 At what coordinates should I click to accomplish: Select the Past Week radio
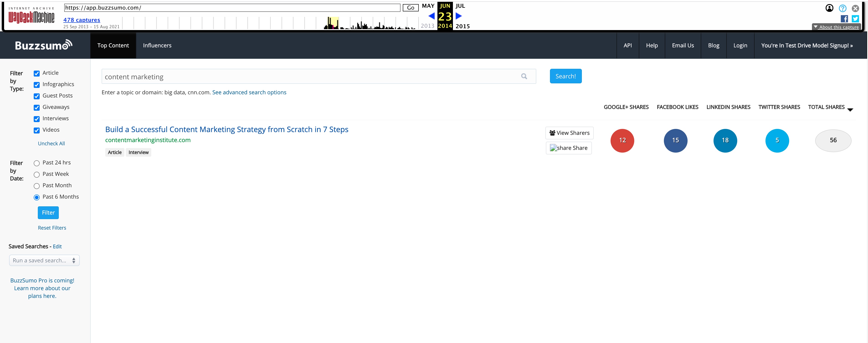pyautogui.click(x=37, y=174)
